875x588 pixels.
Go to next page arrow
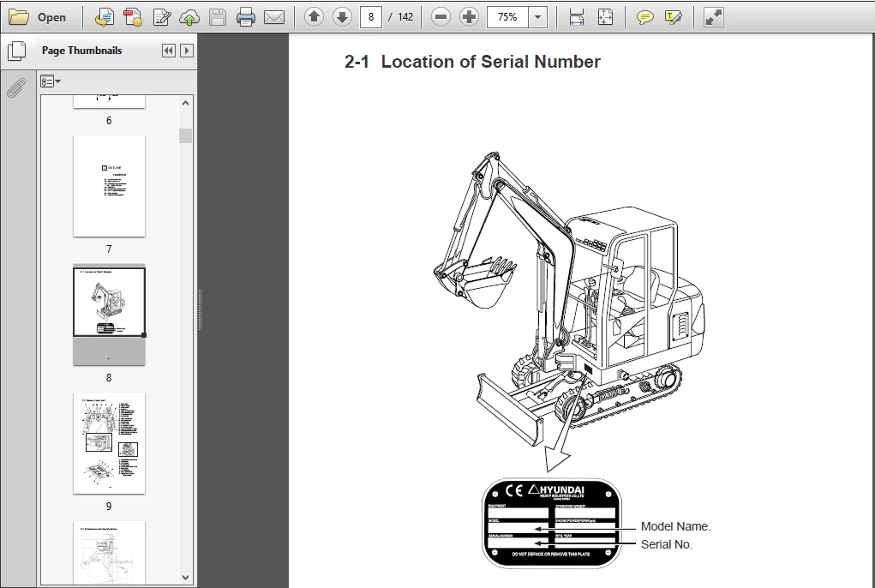[x=342, y=17]
